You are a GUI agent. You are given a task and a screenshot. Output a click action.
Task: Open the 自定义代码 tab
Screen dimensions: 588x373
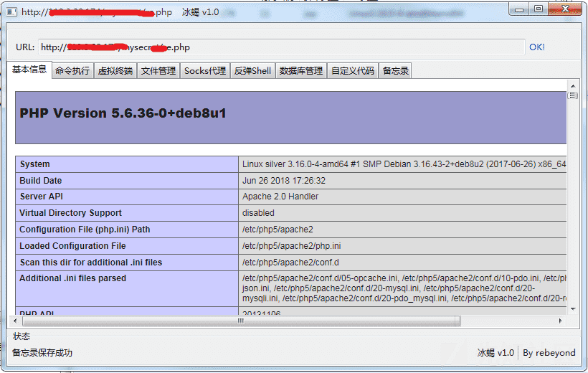point(353,70)
